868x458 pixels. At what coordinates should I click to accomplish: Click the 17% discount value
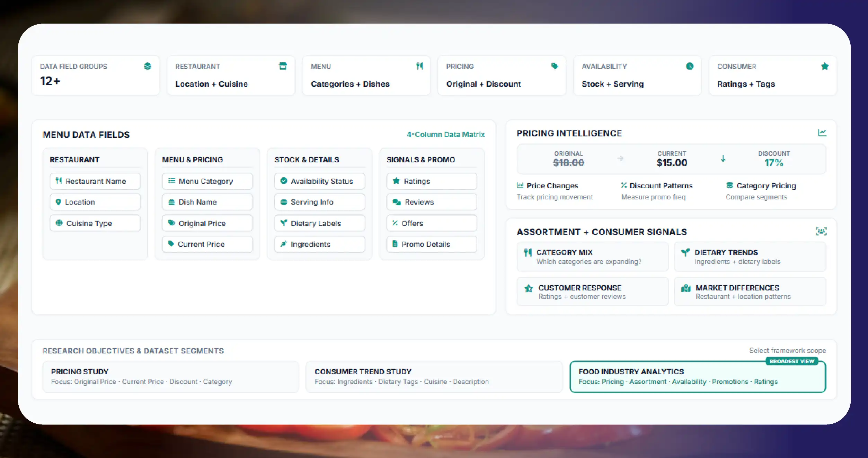774,163
